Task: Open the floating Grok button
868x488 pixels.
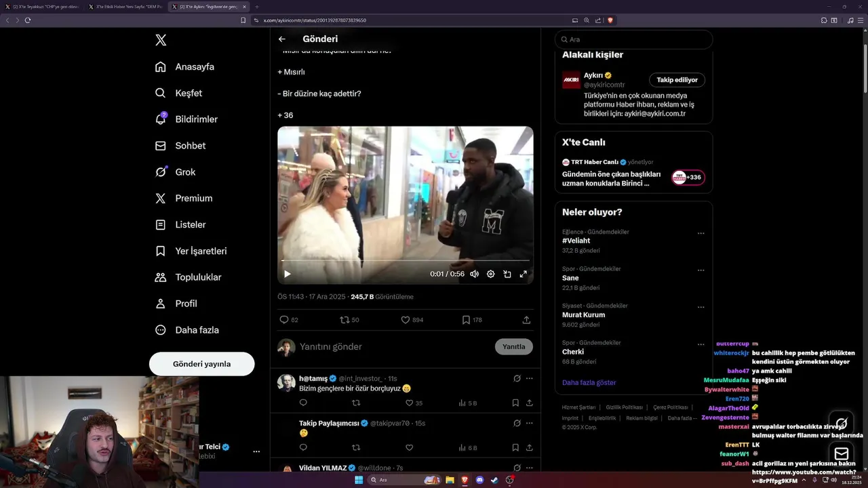Action: coord(842,424)
